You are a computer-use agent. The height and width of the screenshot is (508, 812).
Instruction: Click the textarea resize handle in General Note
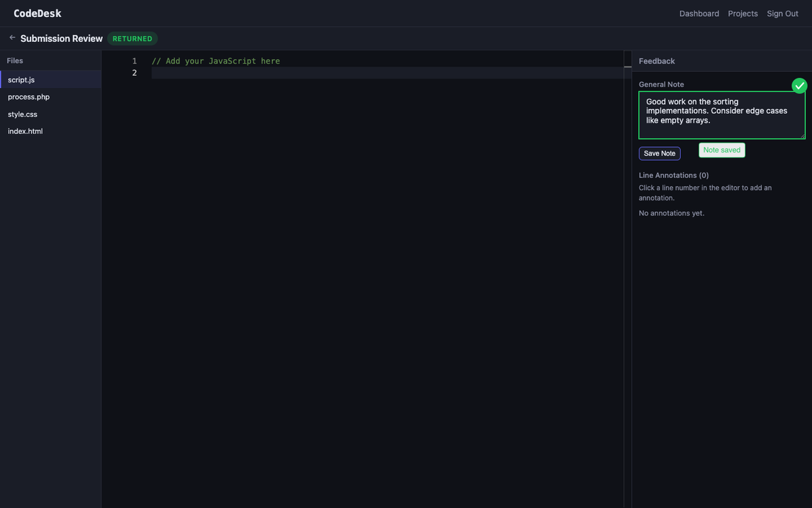(802, 135)
